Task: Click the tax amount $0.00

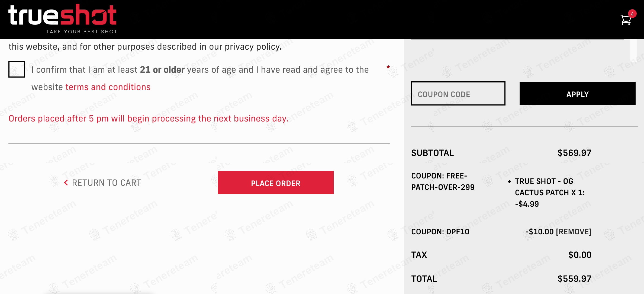Action: (580, 255)
